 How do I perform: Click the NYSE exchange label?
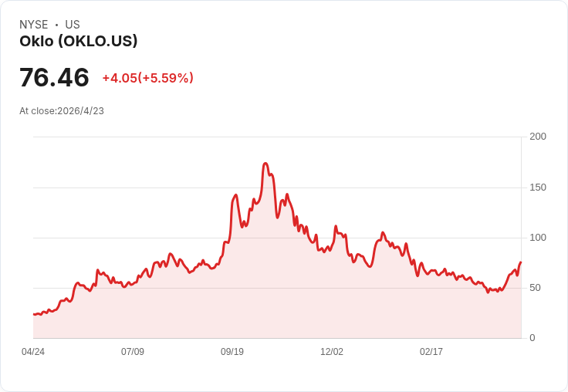pos(34,25)
